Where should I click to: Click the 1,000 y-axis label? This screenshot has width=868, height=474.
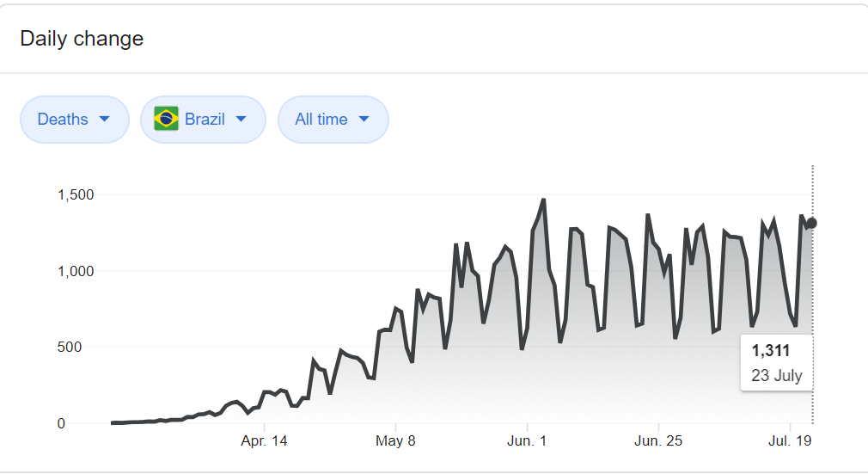click(76, 271)
